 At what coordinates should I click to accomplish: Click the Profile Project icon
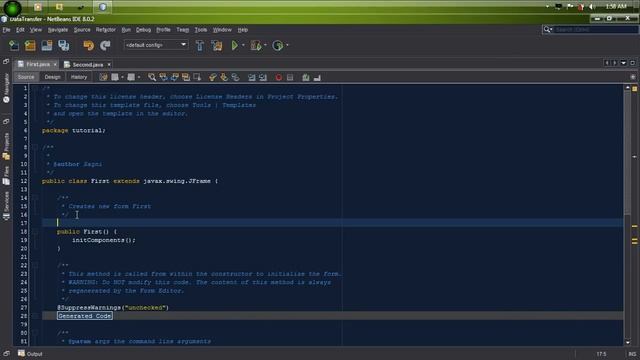278,45
